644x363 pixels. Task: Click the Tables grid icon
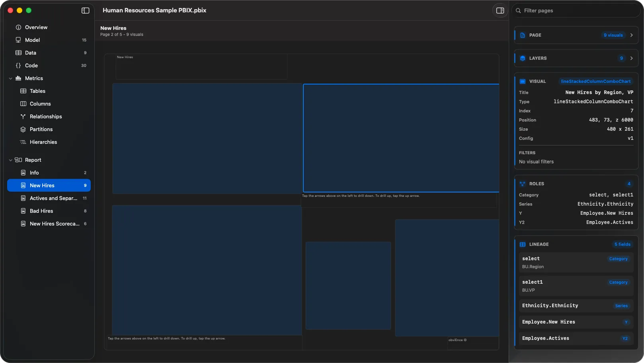[23, 91]
